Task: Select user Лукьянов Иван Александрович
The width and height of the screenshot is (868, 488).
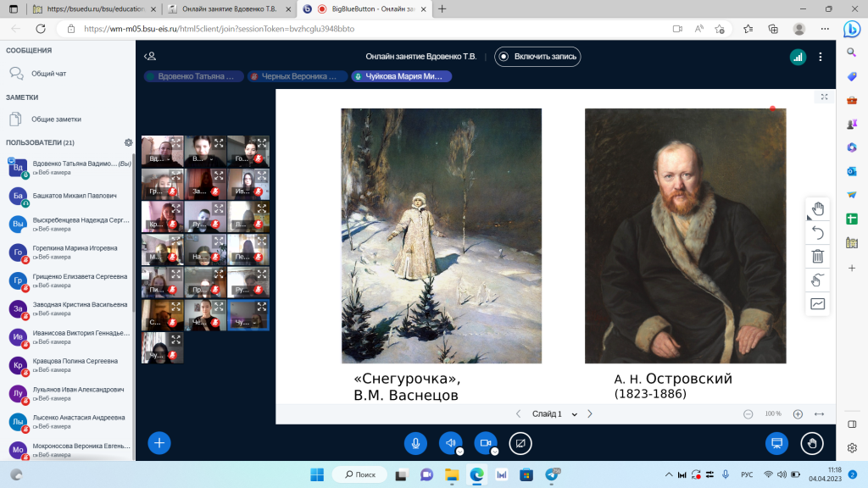Action: [69, 393]
